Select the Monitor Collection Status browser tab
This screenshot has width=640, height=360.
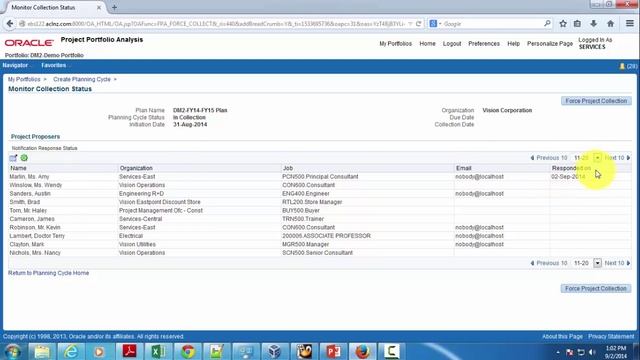point(53,7)
